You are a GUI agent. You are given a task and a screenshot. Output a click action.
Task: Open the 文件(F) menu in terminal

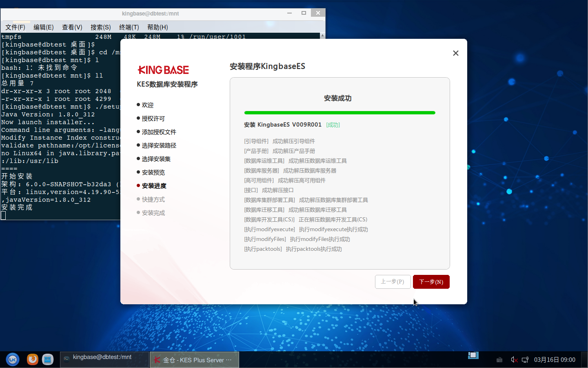click(16, 27)
